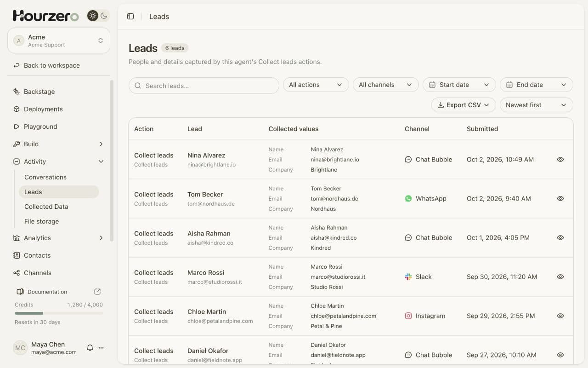Image resolution: width=588 pixels, height=368 pixels.
Task: Click the MC user avatar
Action: 20,348
